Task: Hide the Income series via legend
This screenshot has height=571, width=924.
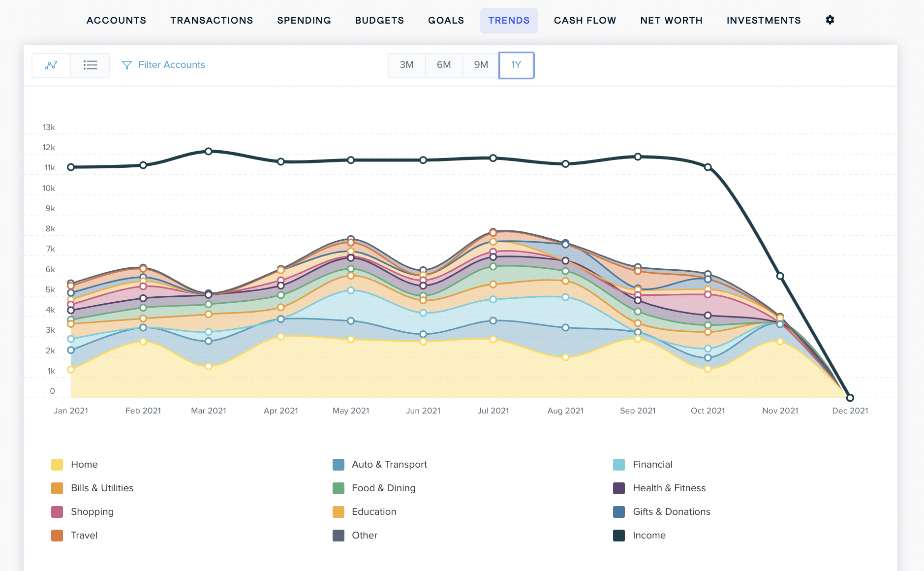Action: 648,535
